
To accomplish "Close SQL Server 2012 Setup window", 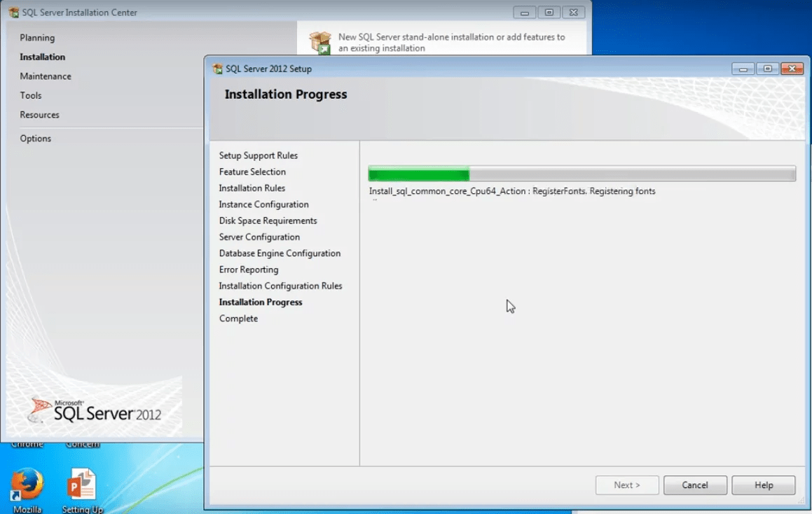I will pyautogui.click(x=792, y=69).
